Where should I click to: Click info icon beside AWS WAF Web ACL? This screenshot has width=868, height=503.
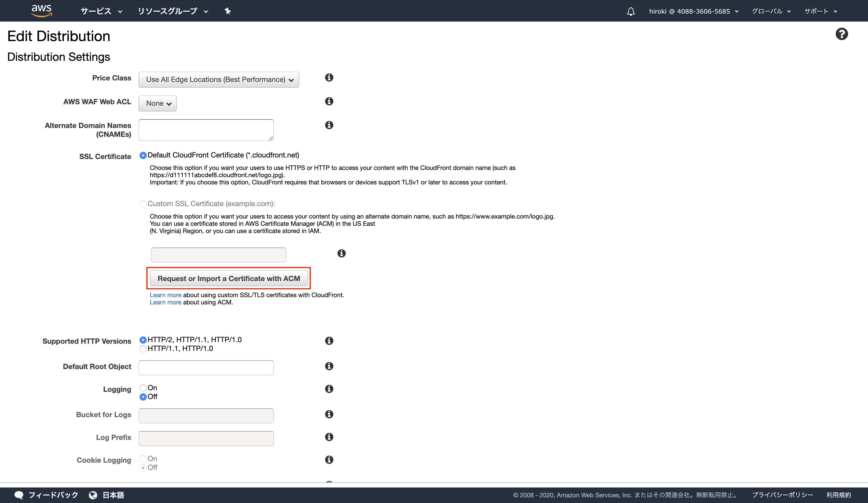pyautogui.click(x=329, y=101)
